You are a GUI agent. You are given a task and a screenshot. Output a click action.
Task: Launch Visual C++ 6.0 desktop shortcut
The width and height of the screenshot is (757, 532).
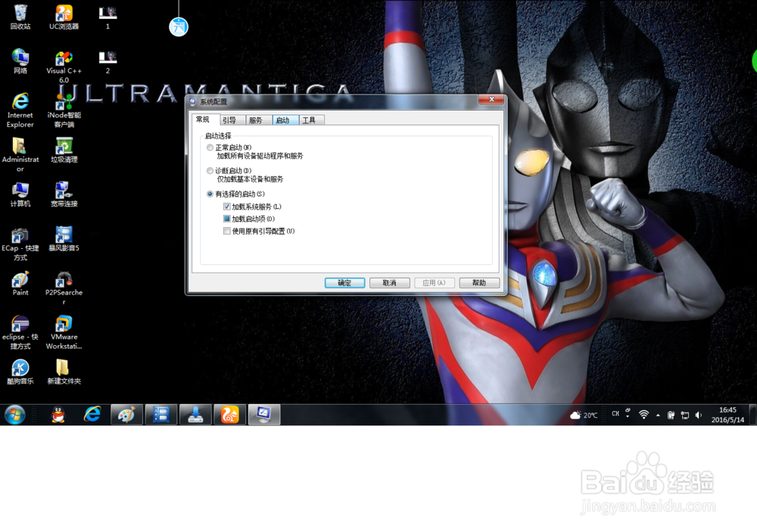[64, 67]
